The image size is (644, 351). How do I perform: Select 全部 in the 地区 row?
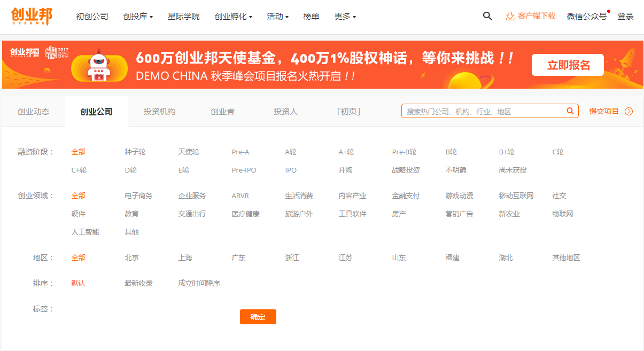[x=78, y=258]
